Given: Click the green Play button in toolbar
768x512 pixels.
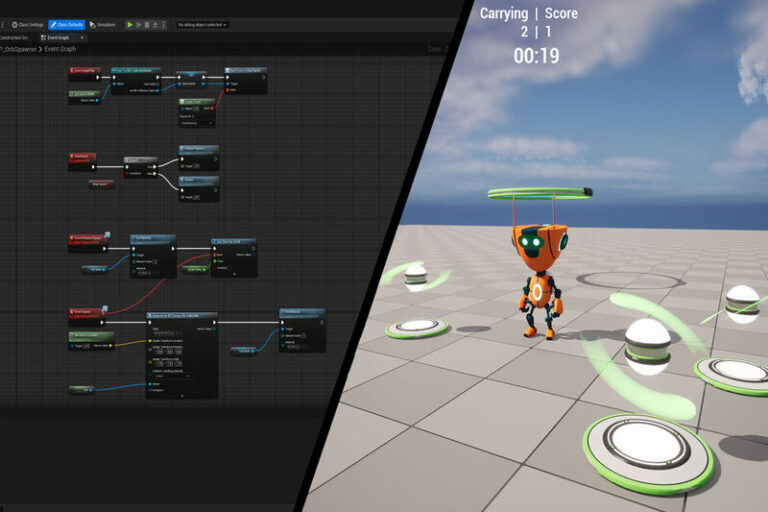Looking at the screenshot, I should [129, 24].
